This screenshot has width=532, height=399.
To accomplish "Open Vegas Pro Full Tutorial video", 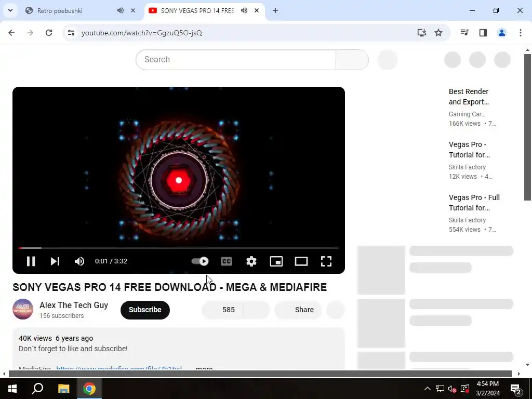I will point(474,203).
